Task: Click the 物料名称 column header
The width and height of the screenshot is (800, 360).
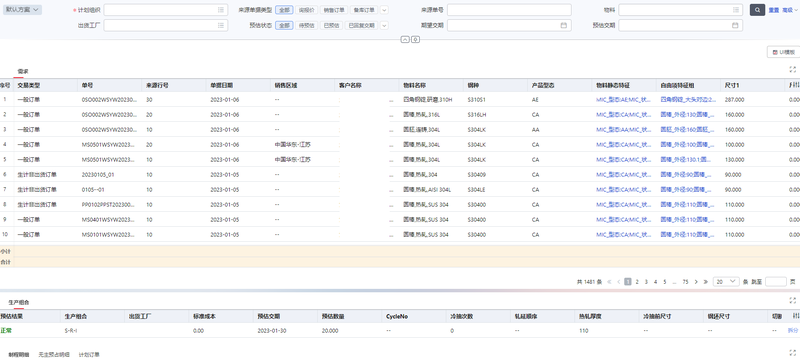Action: click(x=431, y=85)
